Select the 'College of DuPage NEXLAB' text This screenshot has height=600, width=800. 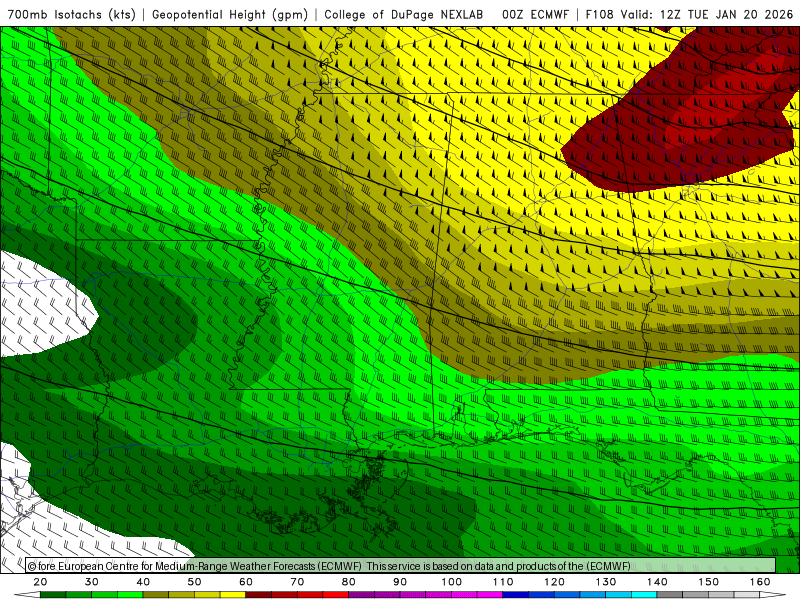(x=404, y=14)
